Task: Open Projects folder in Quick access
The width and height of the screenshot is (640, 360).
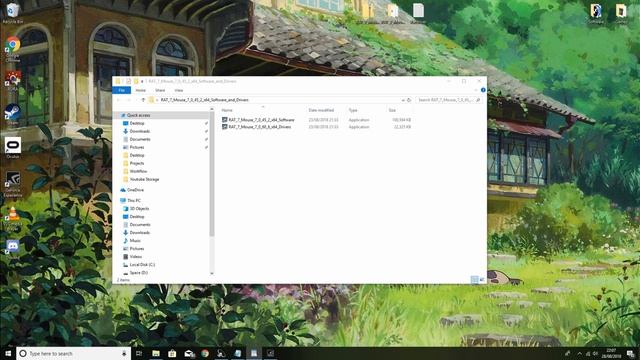Action: click(137, 163)
